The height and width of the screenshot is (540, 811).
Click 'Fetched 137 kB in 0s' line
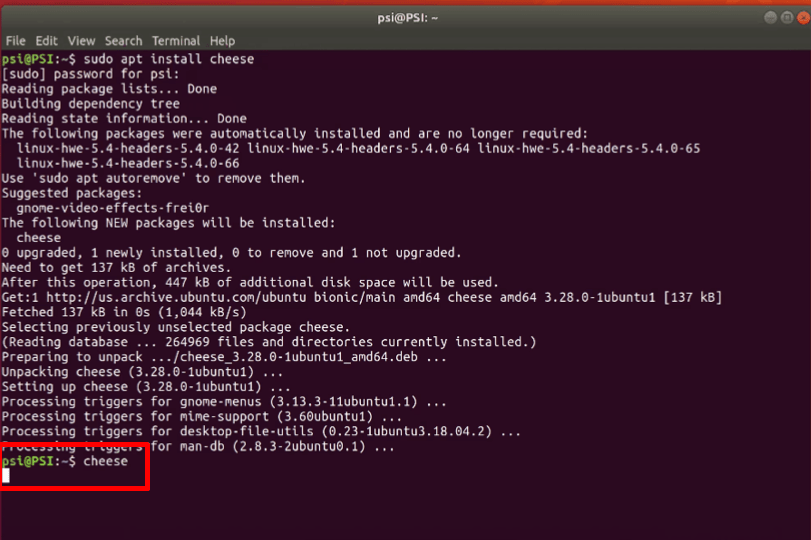(x=124, y=312)
